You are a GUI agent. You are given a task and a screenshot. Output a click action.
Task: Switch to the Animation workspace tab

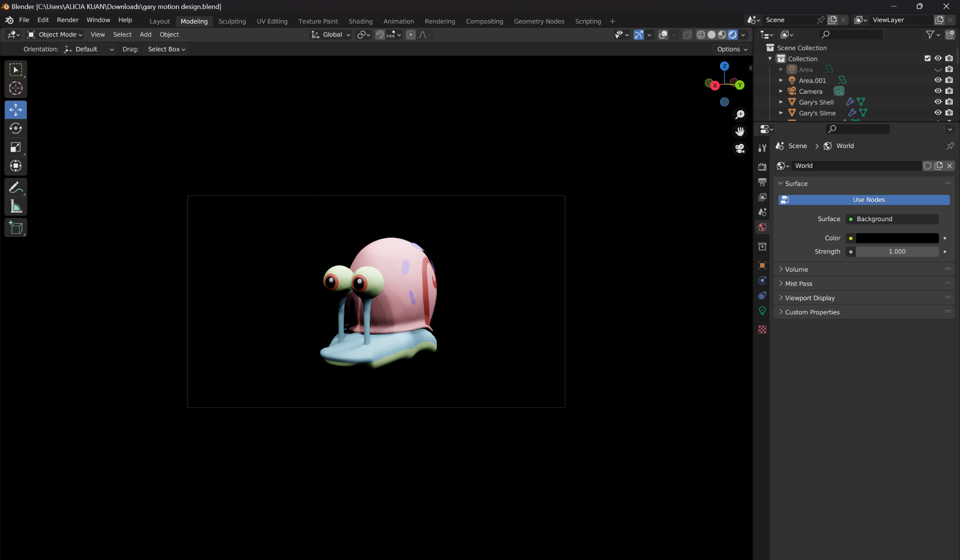click(x=398, y=22)
